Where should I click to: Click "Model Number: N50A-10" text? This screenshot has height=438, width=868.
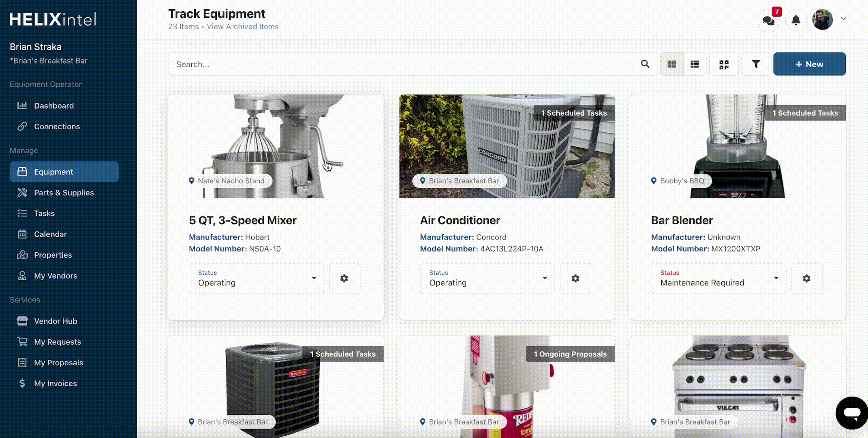pos(235,249)
